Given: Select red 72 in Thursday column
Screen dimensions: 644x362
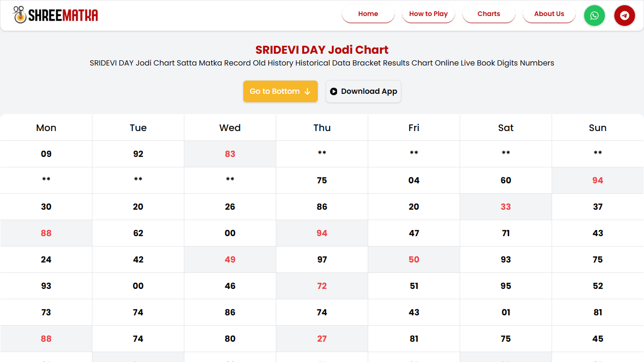Looking at the screenshot, I should click(322, 286).
